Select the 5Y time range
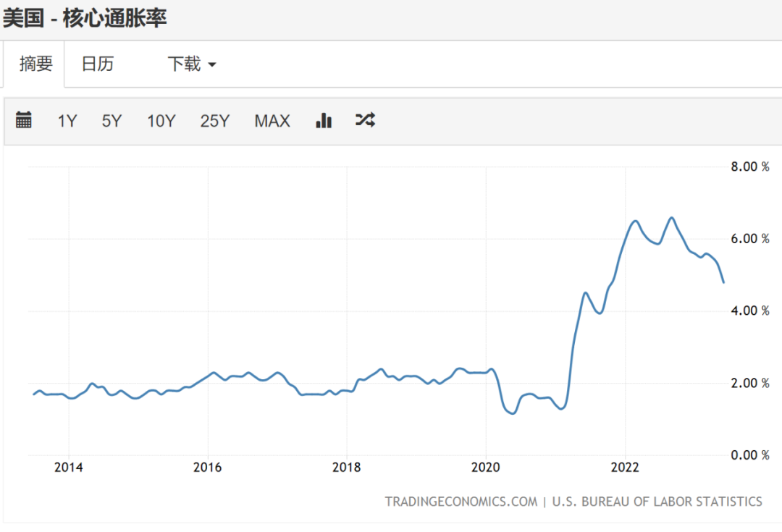This screenshot has width=782, height=532. 112,121
